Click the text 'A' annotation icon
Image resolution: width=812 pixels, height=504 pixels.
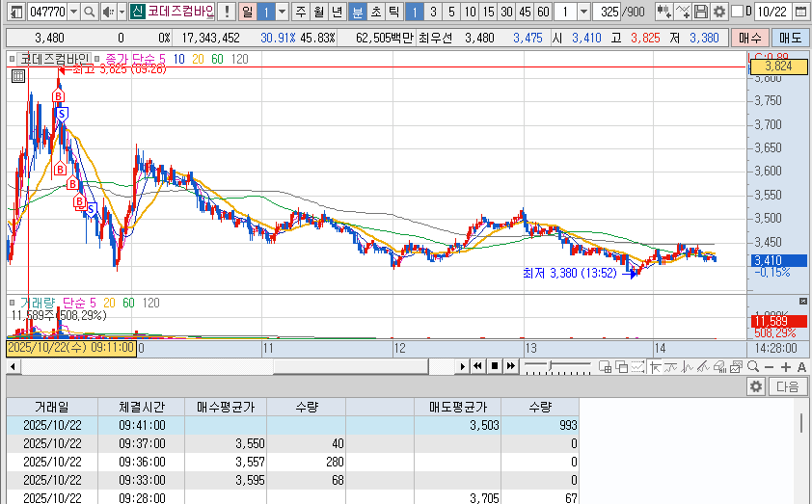(802, 366)
